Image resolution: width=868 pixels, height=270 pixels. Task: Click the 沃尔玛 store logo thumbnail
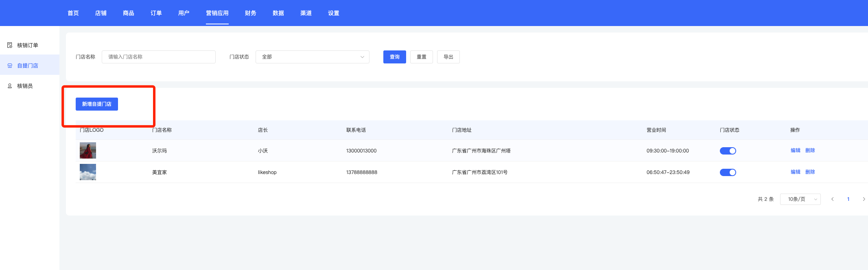[x=88, y=150]
